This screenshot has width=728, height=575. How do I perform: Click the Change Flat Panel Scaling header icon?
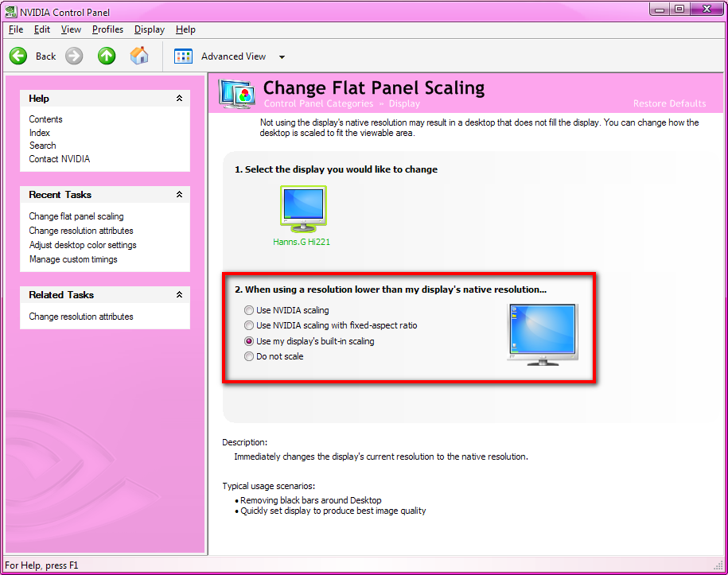pyautogui.click(x=237, y=93)
